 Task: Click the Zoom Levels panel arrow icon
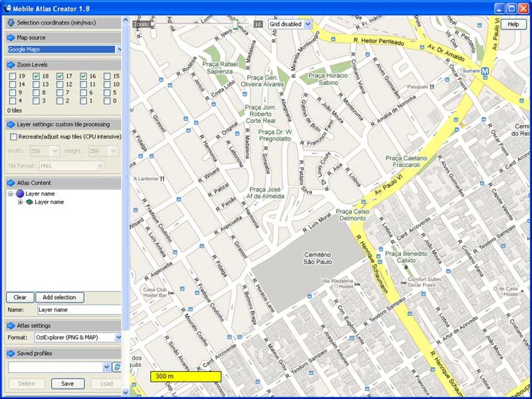tap(11, 65)
